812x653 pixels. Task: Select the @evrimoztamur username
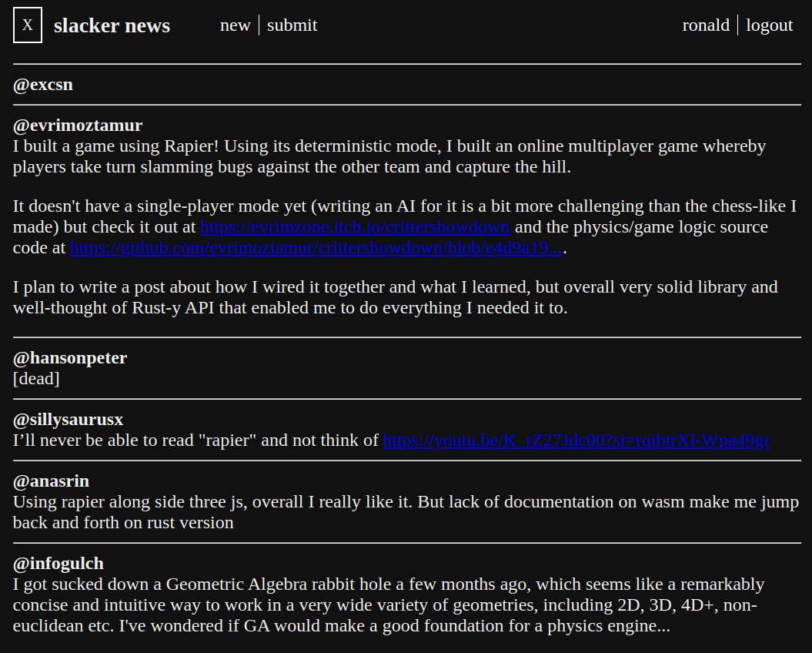click(x=78, y=126)
